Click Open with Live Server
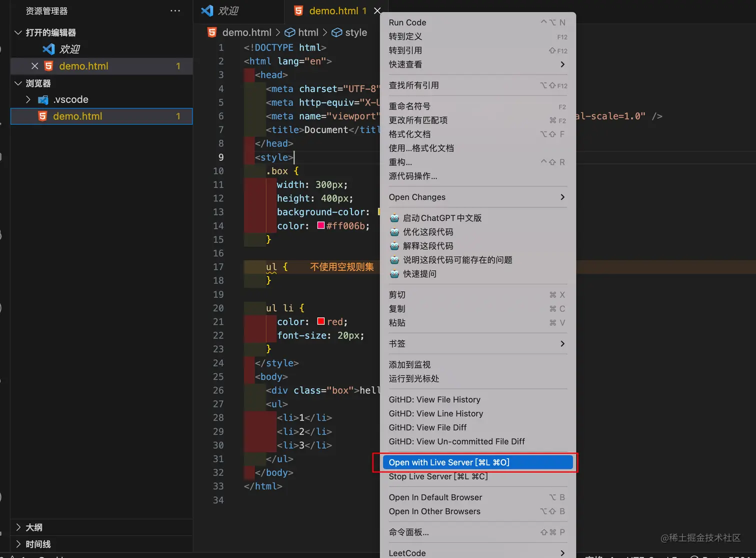The width and height of the screenshot is (756, 558). pyautogui.click(x=477, y=463)
